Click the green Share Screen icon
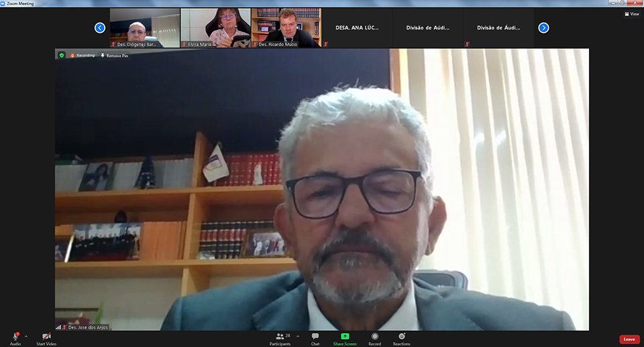 345,336
